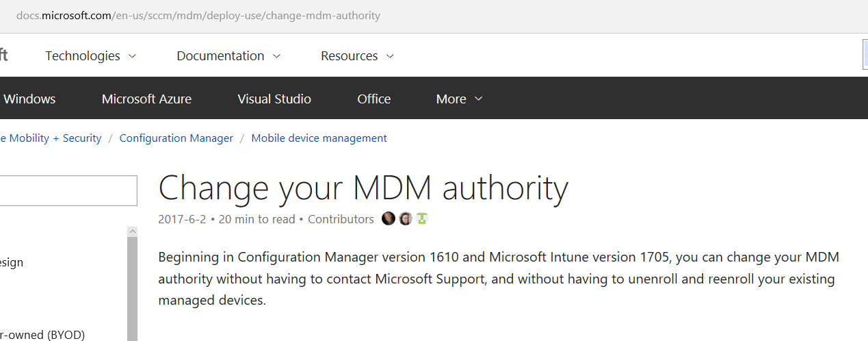This screenshot has height=341, width=868.
Task: Click the second contributor avatar
Action: pyautogui.click(x=406, y=219)
